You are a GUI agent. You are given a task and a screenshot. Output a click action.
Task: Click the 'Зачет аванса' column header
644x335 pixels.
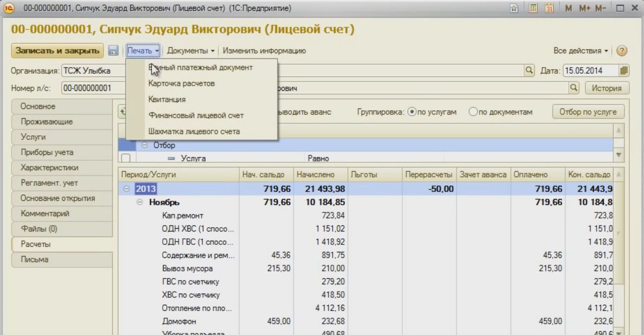484,176
